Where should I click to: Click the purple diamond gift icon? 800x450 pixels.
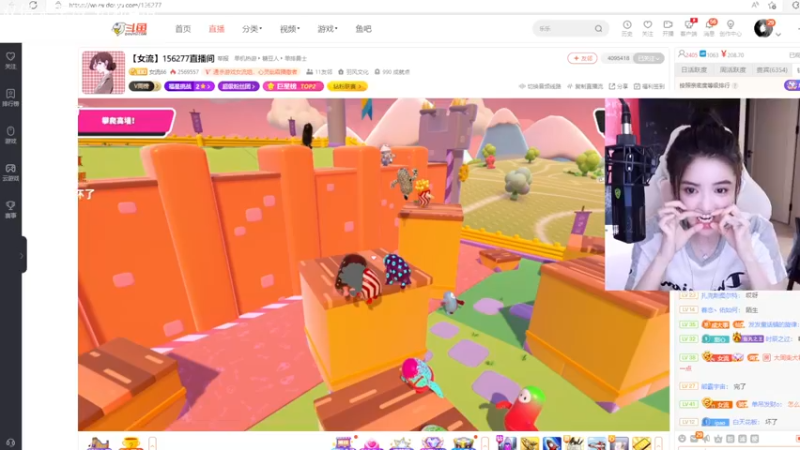[x=432, y=443]
